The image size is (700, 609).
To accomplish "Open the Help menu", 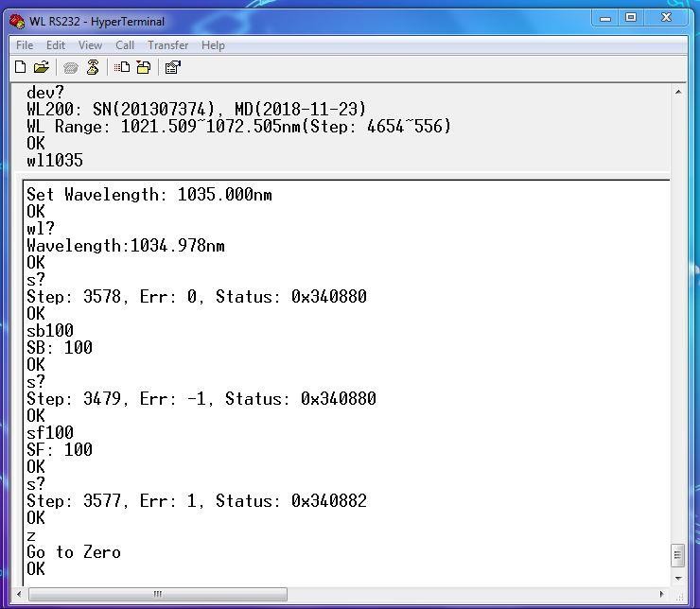I will [x=213, y=44].
